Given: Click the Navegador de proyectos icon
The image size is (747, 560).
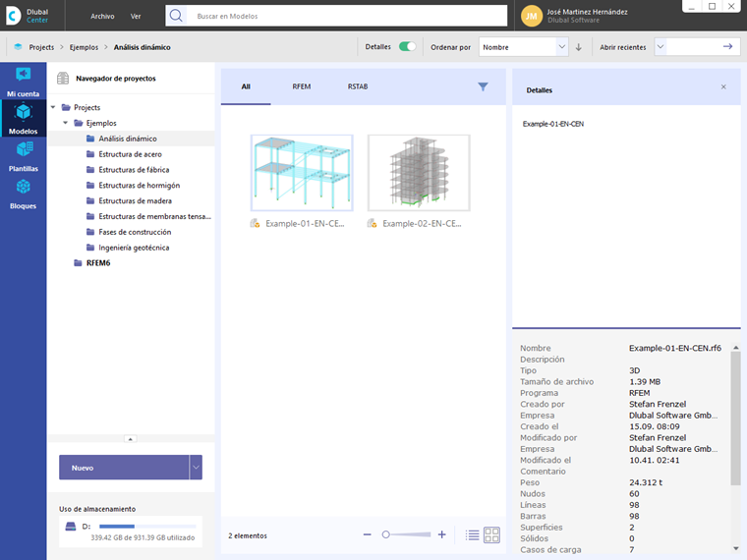Looking at the screenshot, I should tap(63, 78).
